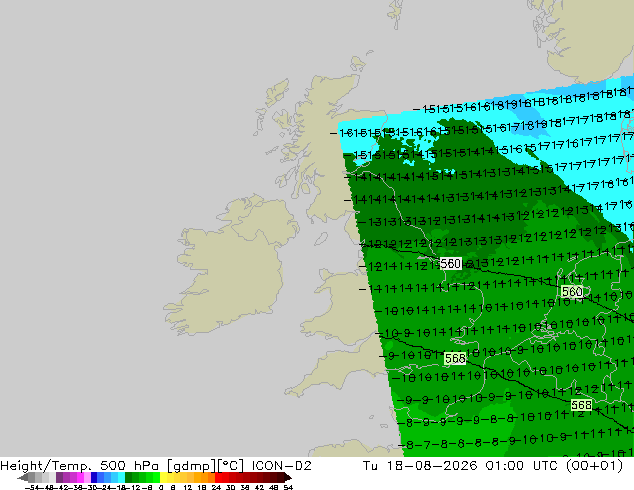Click the '-54' minimum legend value
This screenshot has height=490, width=634.
[32, 487]
